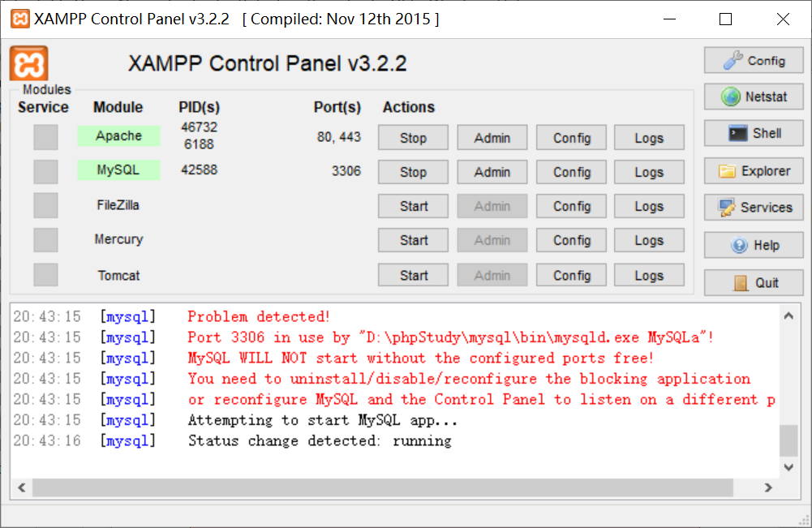Open MySQL Admin page

(492, 172)
